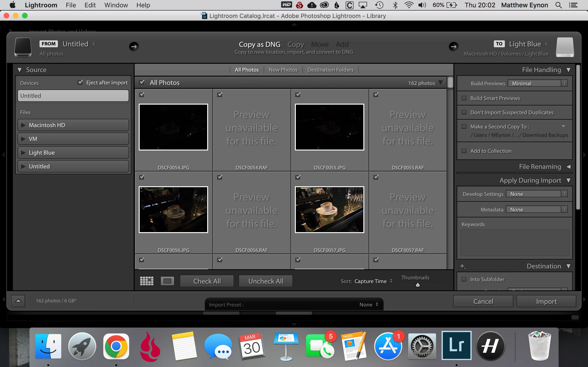Select the DSCF0057.JPG thumbnail
The width and height of the screenshot is (588, 367).
(329, 210)
